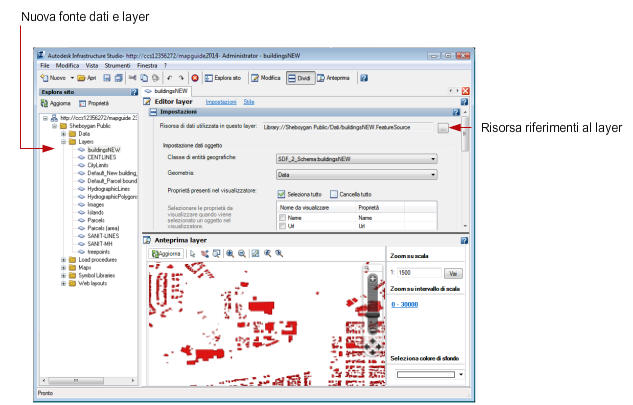
Task: Click Aggiorna in the Esplora sito panel
Action: [56, 103]
